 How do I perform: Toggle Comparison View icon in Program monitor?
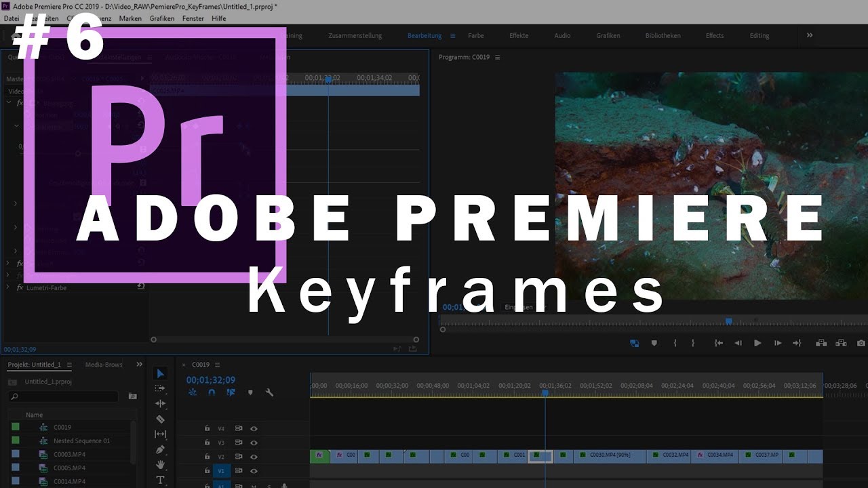[634, 343]
